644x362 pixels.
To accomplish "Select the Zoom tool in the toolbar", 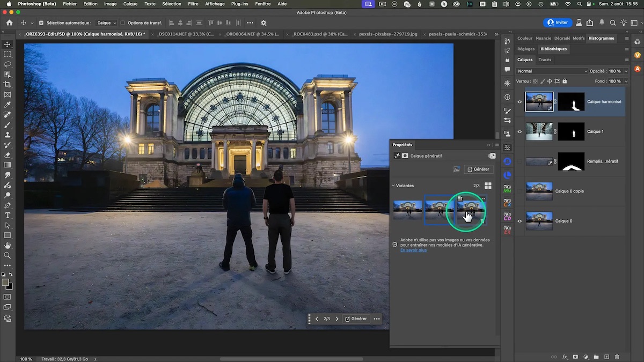I will click(x=8, y=255).
